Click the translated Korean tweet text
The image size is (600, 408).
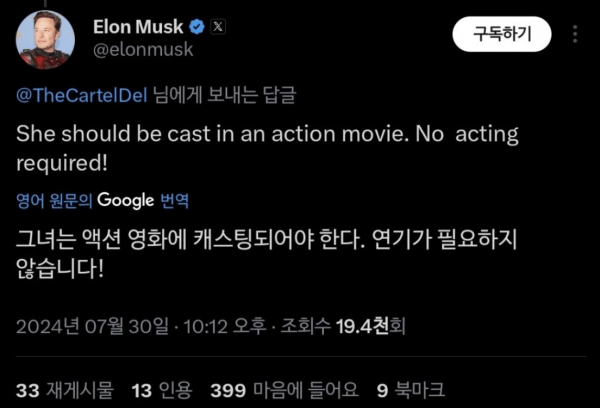pyautogui.click(x=266, y=254)
